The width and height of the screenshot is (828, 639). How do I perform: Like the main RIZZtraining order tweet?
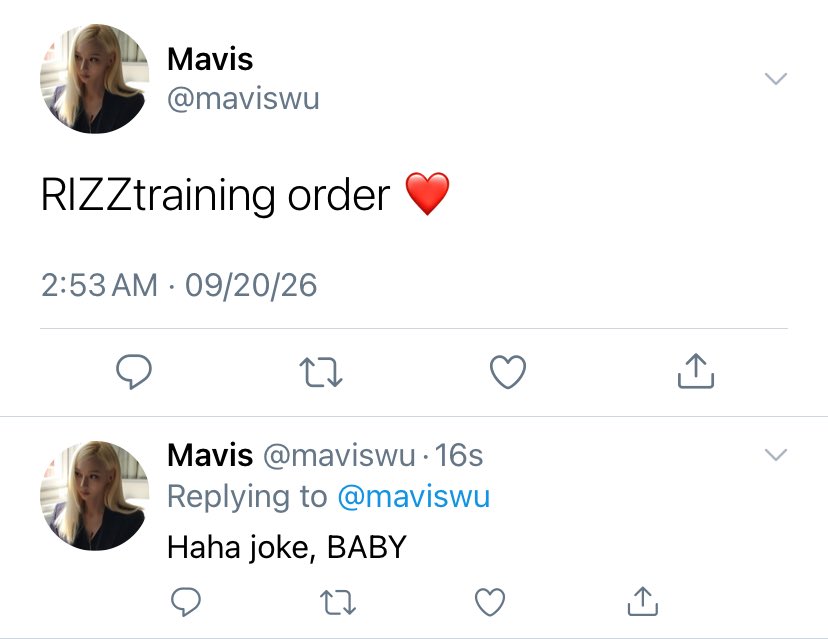click(507, 372)
